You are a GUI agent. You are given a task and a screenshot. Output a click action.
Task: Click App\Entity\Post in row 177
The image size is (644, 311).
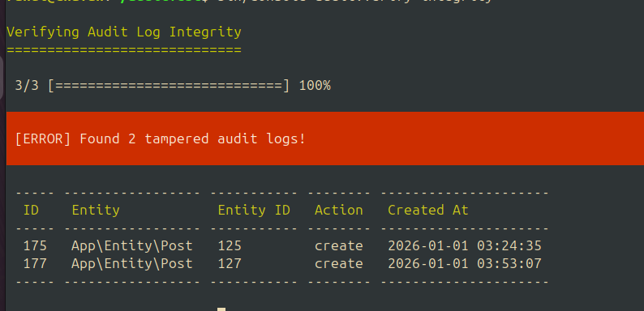point(132,264)
